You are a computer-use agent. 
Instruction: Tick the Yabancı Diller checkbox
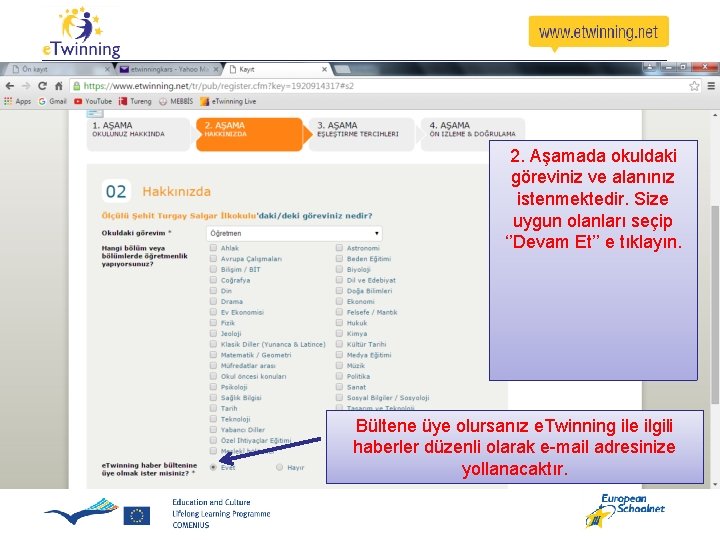click(x=213, y=430)
